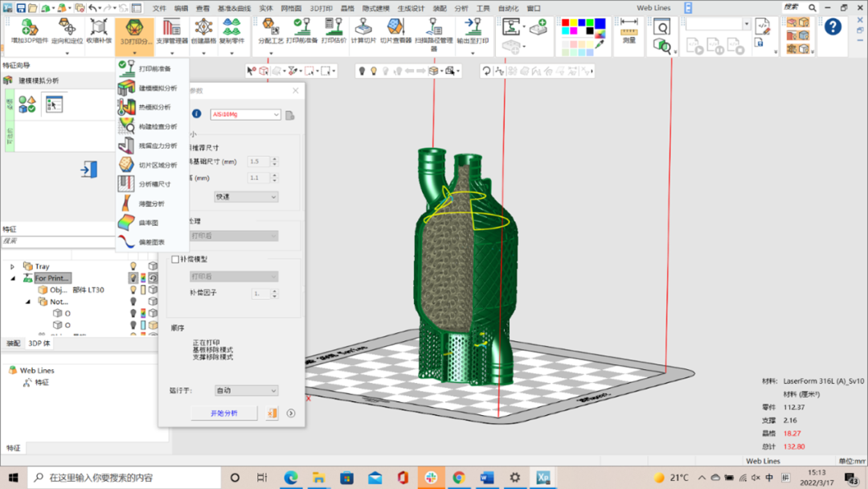
Task: Open File Explorer from the taskbar
Action: coord(319,478)
